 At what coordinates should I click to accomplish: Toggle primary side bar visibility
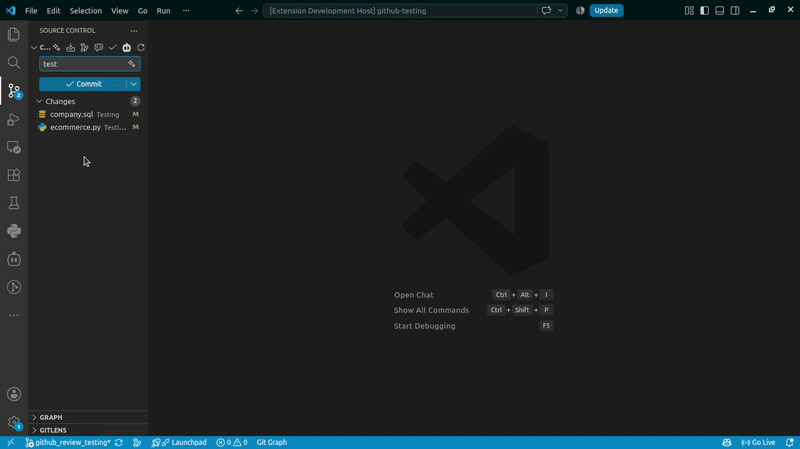click(705, 11)
